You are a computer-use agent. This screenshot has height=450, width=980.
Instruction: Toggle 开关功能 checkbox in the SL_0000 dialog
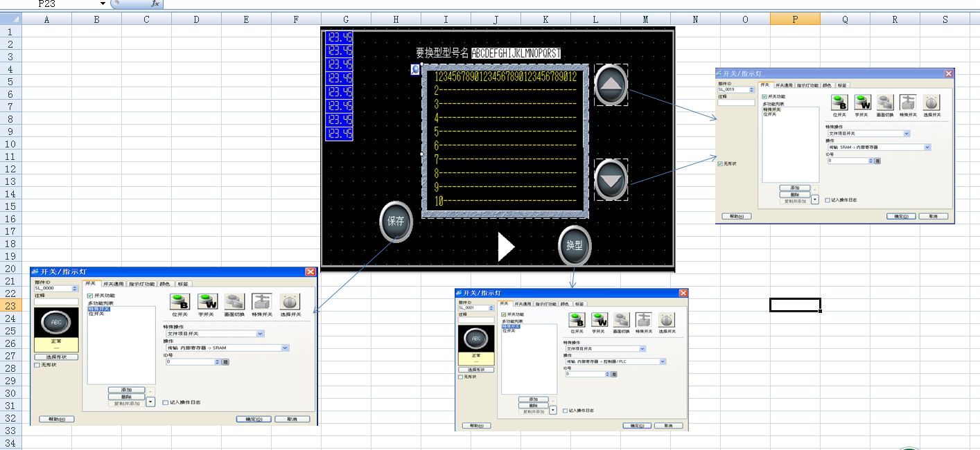coord(90,296)
